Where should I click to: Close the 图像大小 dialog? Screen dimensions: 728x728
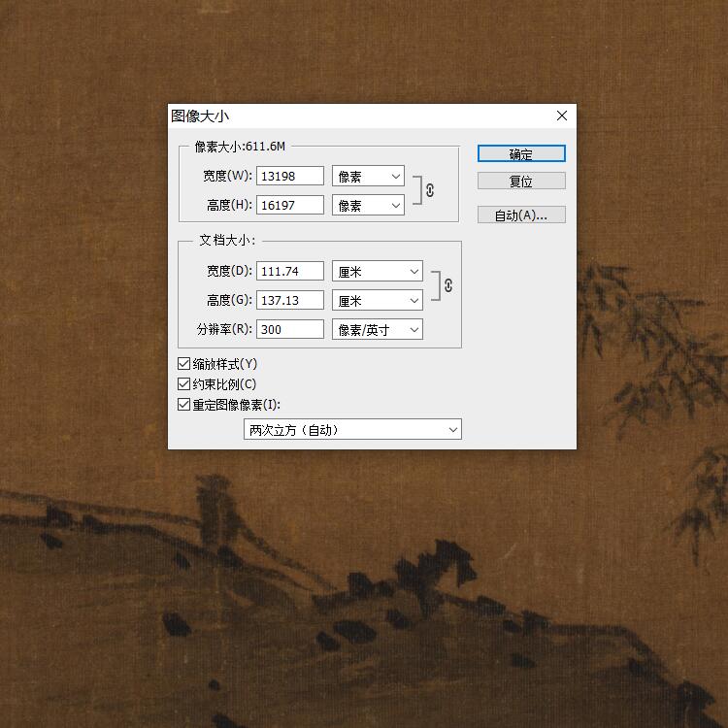[562, 116]
